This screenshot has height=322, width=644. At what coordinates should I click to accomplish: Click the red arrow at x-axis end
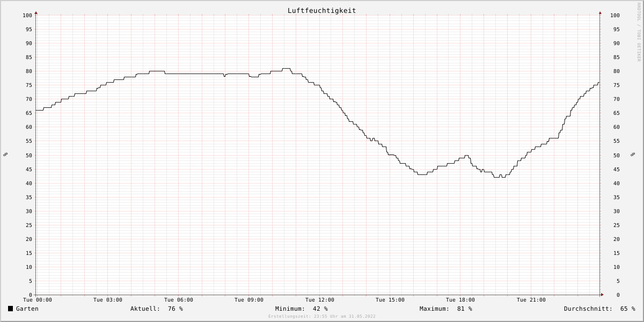pyautogui.click(x=602, y=295)
